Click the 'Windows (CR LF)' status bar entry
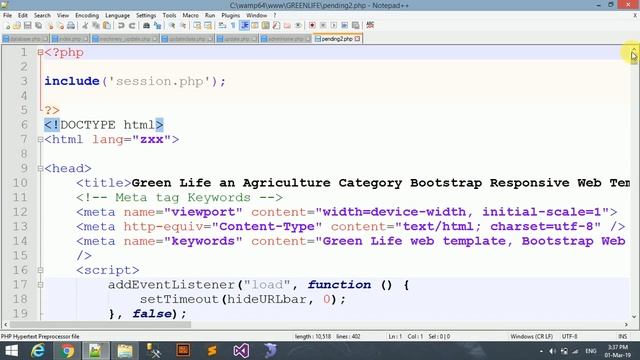Screen dimensions: 640x360 pyautogui.click(x=531, y=336)
